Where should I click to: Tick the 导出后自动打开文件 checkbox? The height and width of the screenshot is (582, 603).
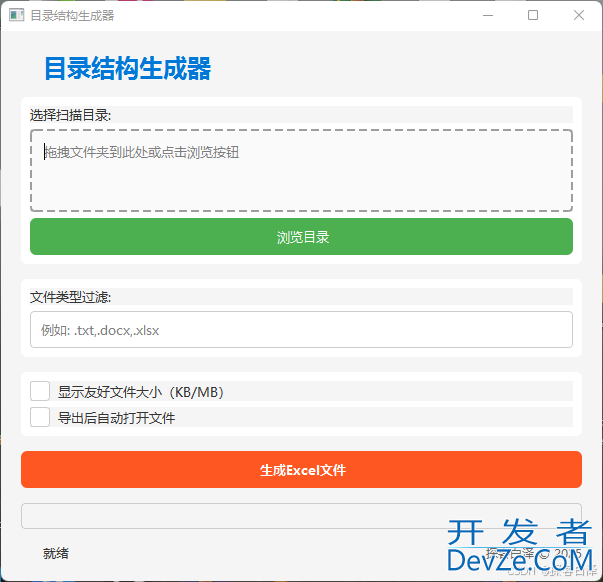point(40,417)
